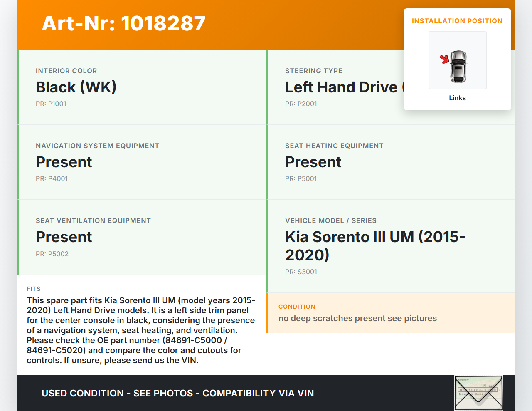The image size is (532, 411).
Task: Click the Left Hand Drive steering value
Action: pos(341,87)
